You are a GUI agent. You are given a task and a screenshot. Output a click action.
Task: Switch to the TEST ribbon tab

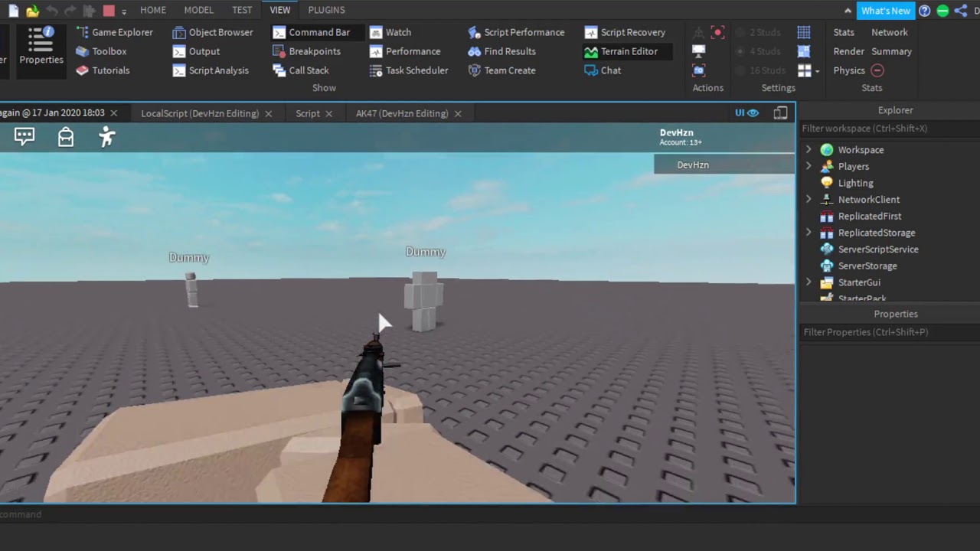click(242, 10)
